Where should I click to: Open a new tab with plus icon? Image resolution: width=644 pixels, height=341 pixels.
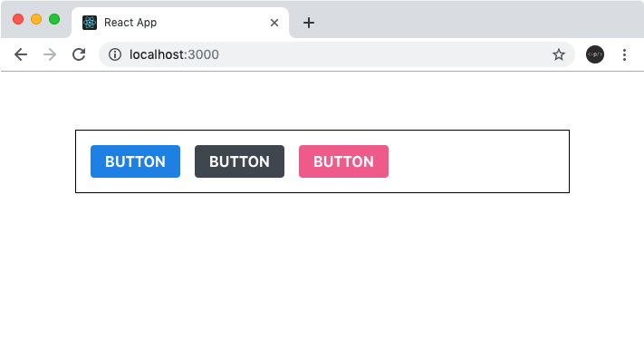309,23
